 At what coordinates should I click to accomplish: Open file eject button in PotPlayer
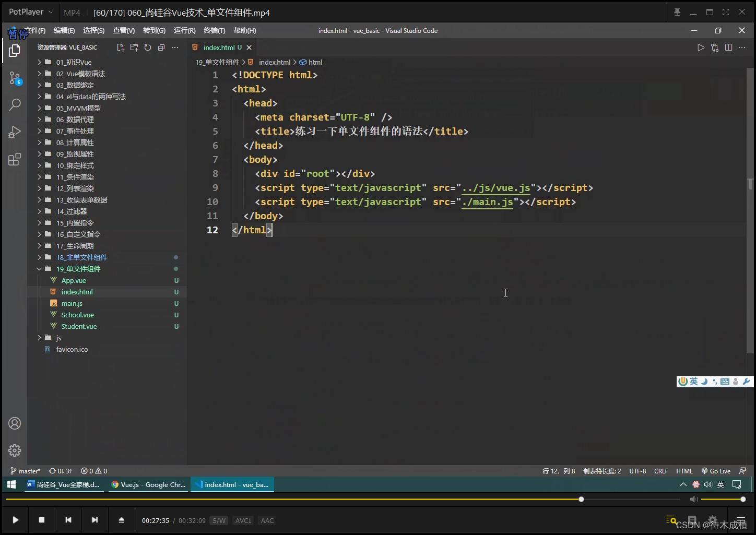tap(121, 520)
